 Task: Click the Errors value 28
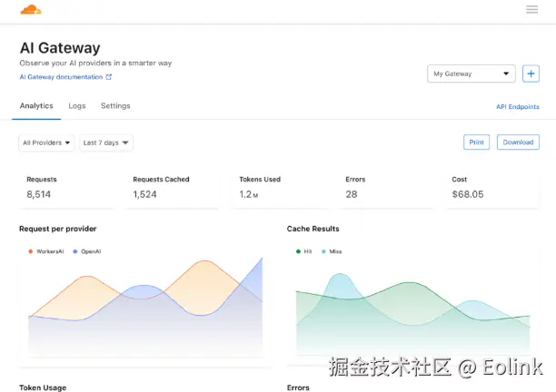pos(352,194)
